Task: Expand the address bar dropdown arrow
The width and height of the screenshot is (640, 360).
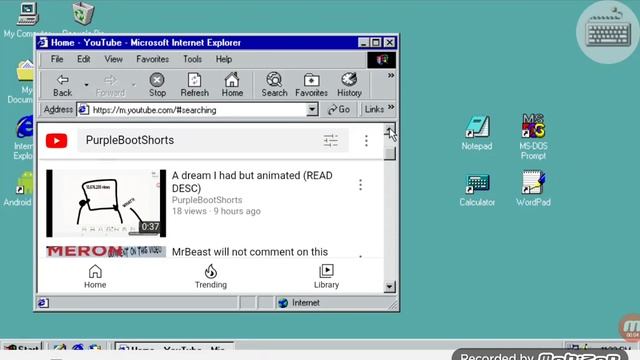Action: pyautogui.click(x=312, y=109)
